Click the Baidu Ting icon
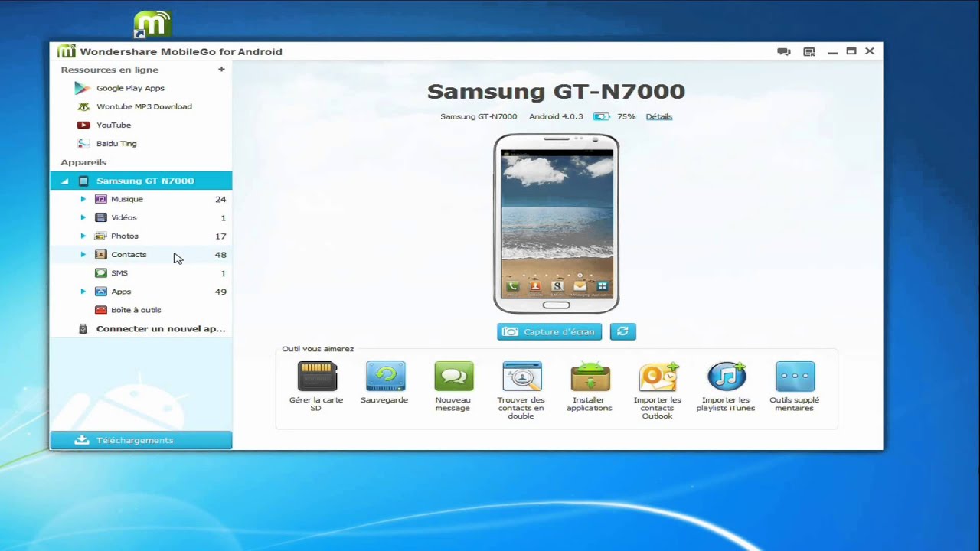Image resolution: width=980 pixels, height=551 pixels. pos(83,143)
